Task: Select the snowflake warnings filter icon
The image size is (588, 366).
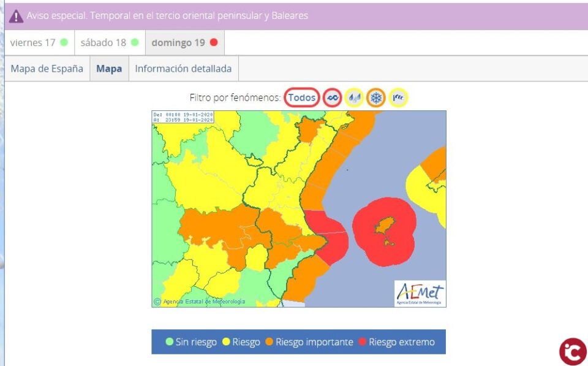Action: point(375,97)
